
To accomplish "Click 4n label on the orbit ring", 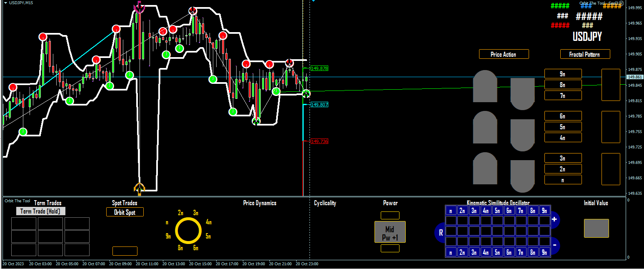I will point(208,222).
